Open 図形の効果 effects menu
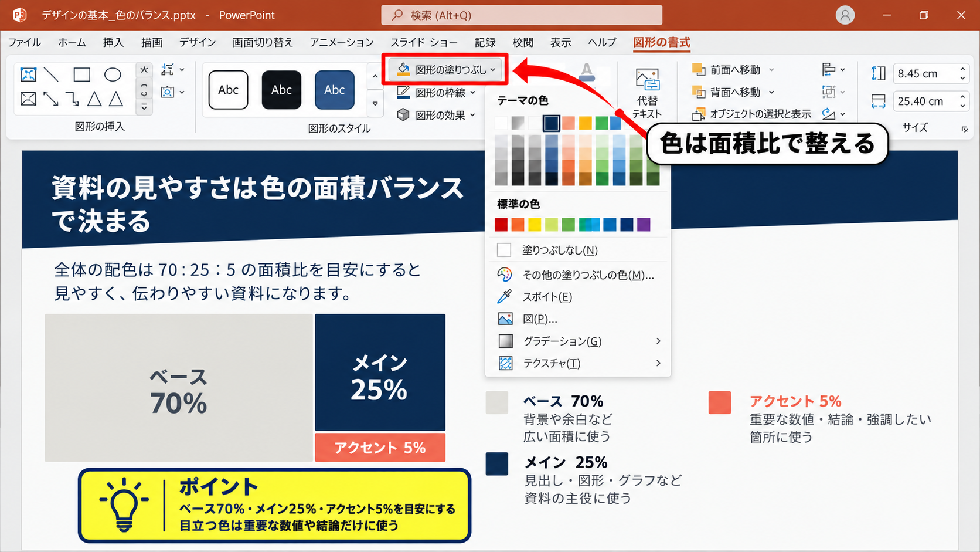Viewport: 980px width, 552px height. click(437, 115)
